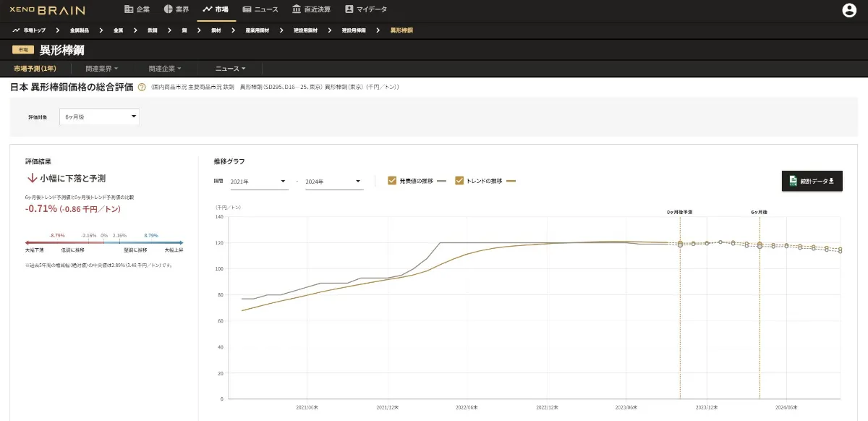Click the 堅調に推移 gauge label

tap(136, 250)
